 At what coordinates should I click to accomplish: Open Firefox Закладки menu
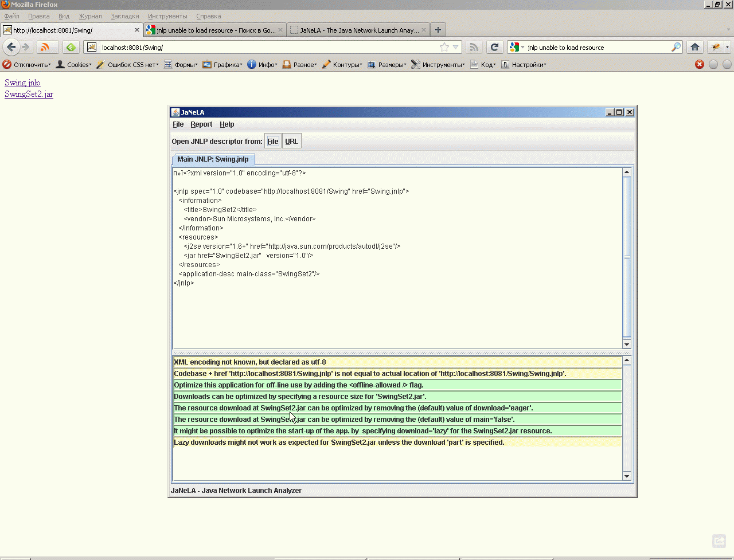click(x=124, y=16)
